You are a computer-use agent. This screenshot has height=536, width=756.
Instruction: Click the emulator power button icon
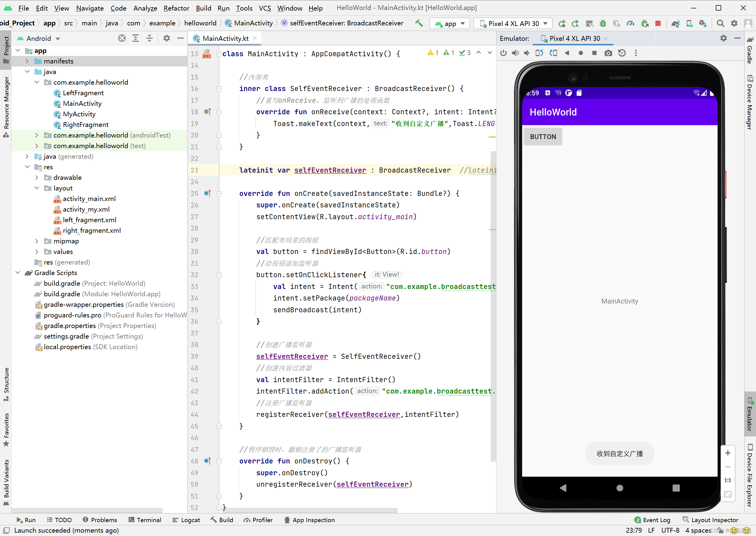(x=503, y=53)
